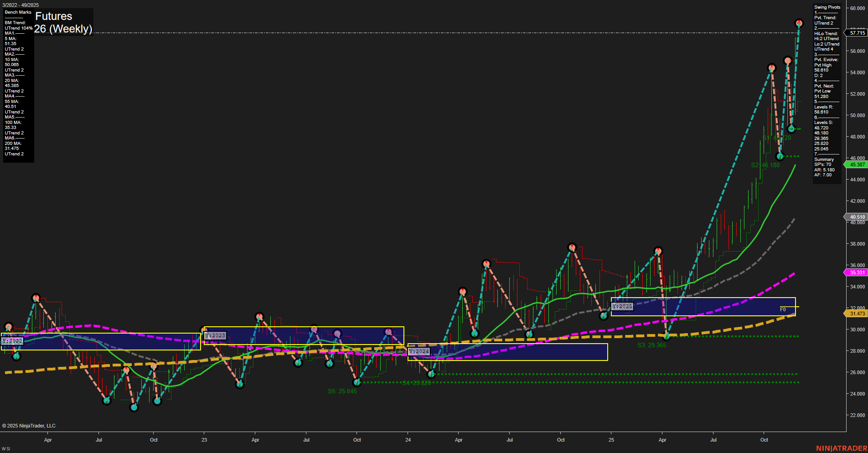Toggle the Y:2022 highlighted range box

(x=12, y=341)
